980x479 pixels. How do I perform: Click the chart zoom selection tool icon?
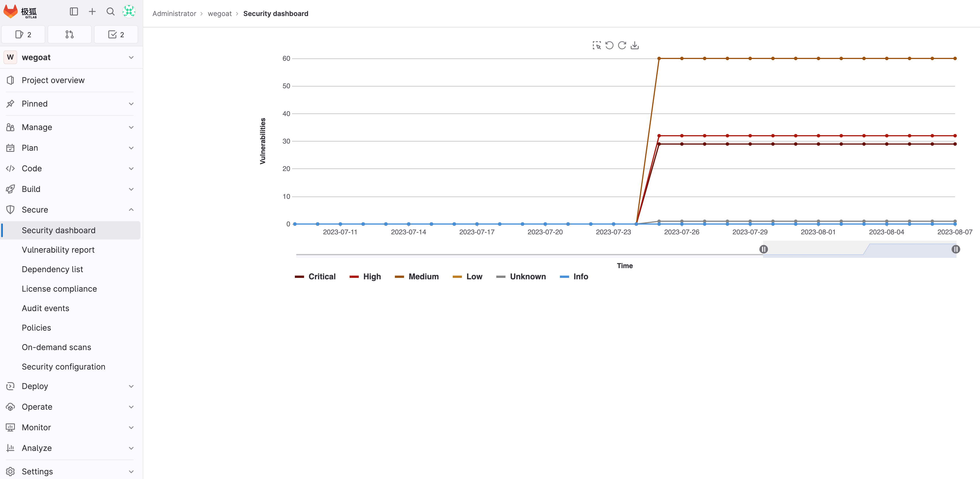pyautogui.click(x=597, y=45)
